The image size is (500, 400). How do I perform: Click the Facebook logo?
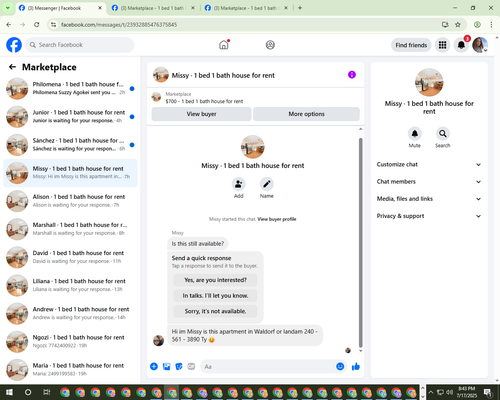14,45
